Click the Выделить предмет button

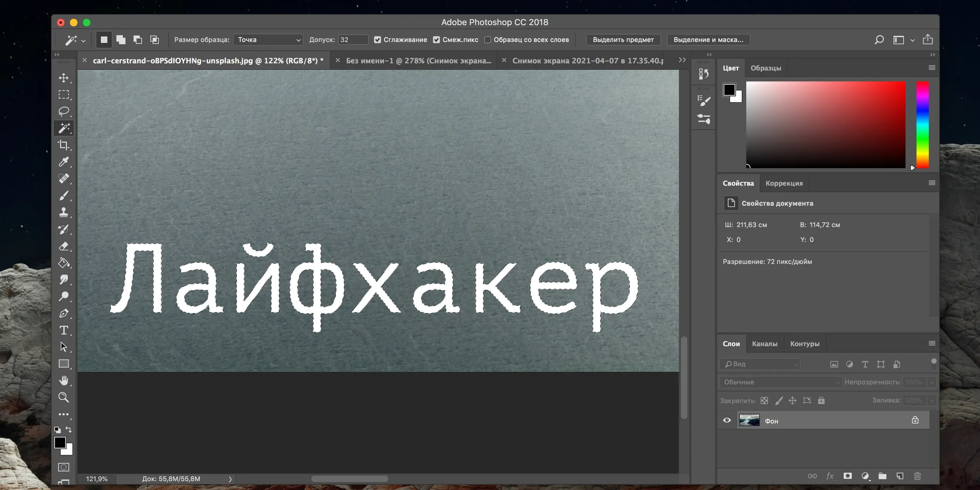click(x=623, y=40)
